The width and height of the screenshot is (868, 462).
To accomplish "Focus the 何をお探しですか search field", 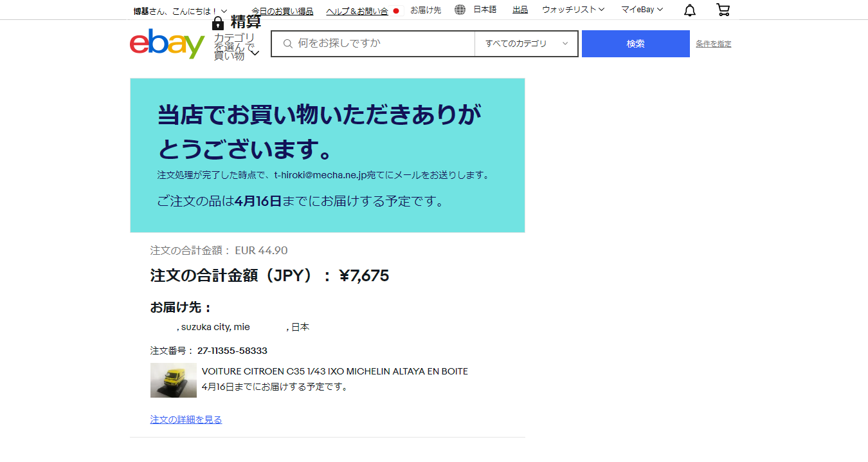I will click(x=383, y=44).
